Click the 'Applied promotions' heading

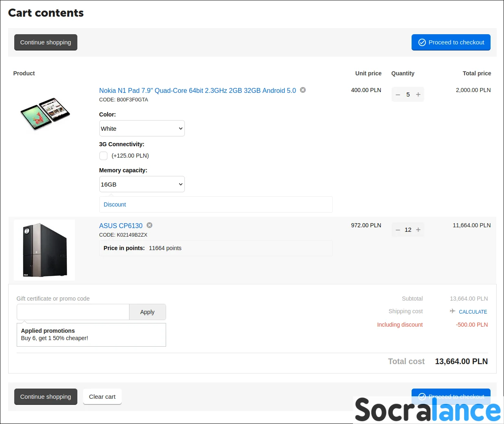(48, 331)
